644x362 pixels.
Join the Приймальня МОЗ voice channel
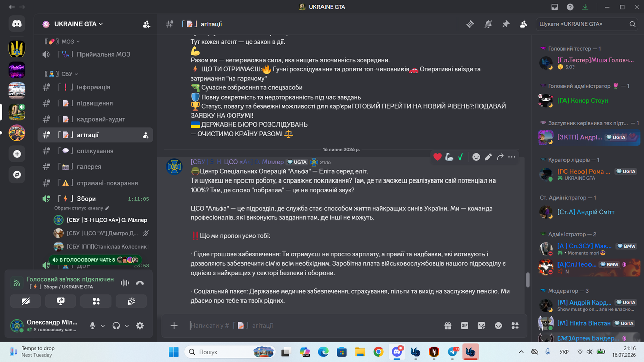tap(96, 54)
